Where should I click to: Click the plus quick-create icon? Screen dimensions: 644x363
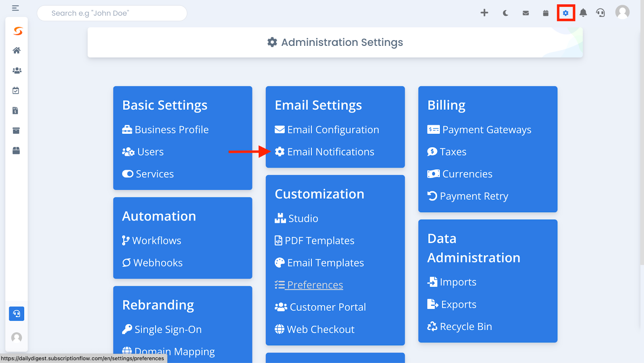pos(485,13)
